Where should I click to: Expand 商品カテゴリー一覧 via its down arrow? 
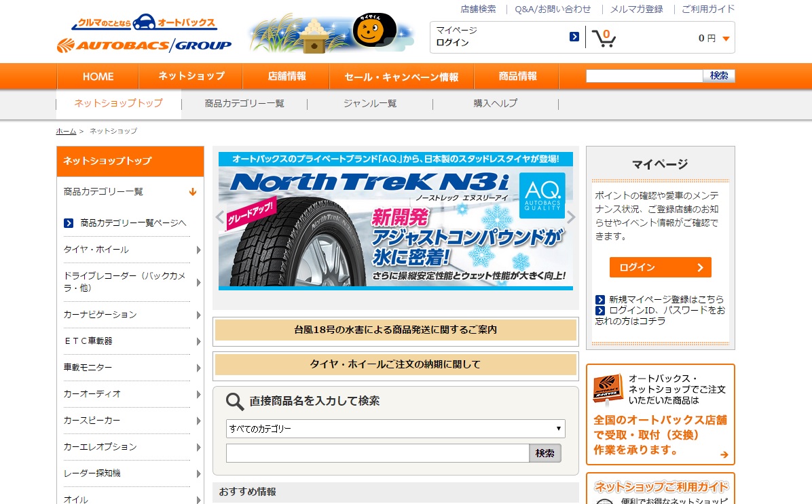click(193, 192)
